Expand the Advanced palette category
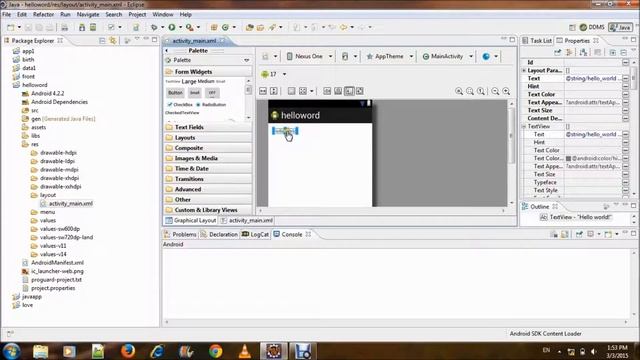 208,189
